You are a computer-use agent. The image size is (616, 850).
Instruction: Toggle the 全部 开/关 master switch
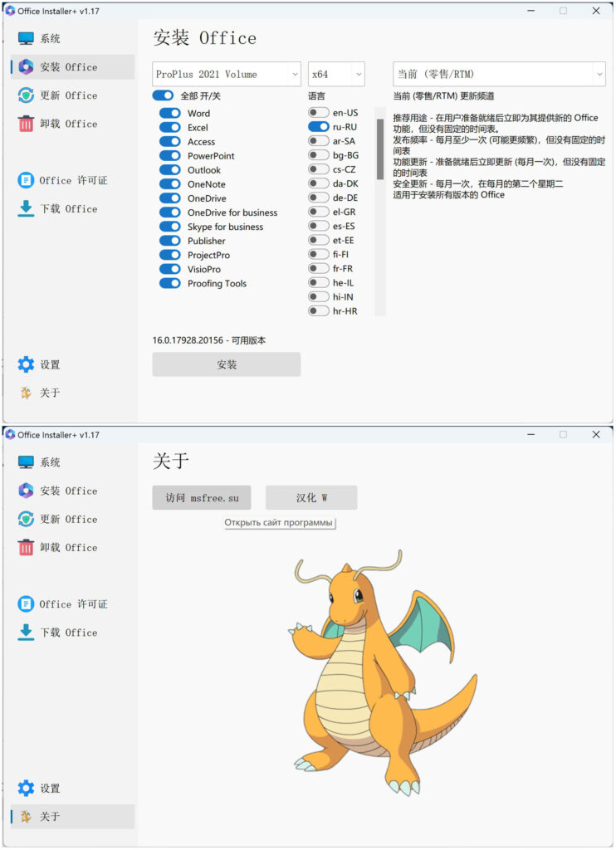pyautogui.click(x=163, y=96)
